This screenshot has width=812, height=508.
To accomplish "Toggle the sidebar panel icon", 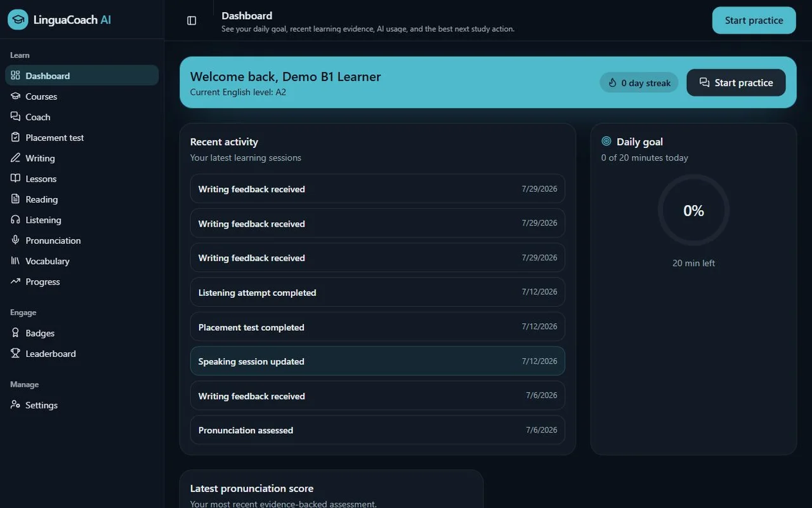I will click(192, 20).
